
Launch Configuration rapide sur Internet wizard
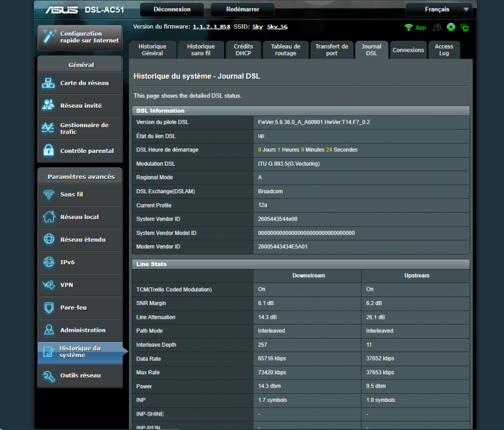[x=80, y=37]
